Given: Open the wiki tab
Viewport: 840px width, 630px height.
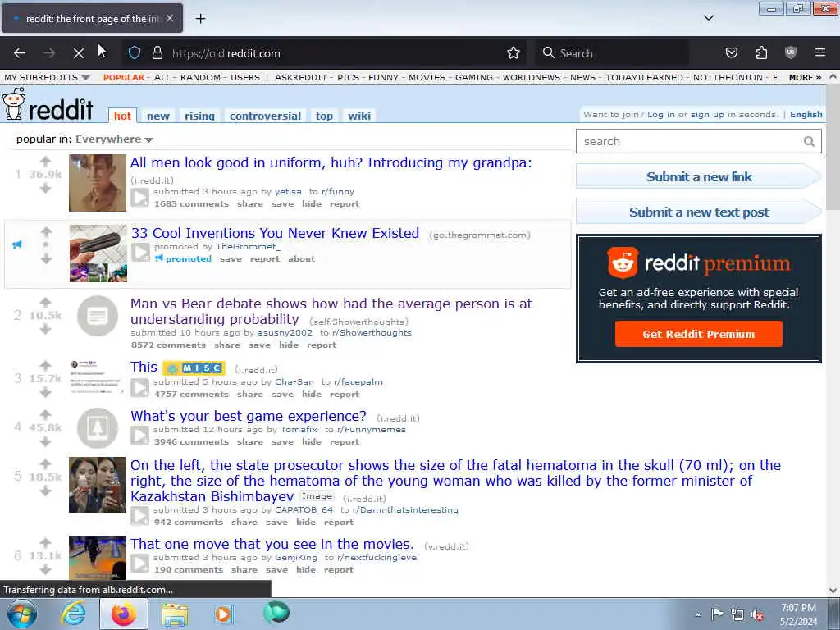Looking at the screenshot, I should 359,116.
